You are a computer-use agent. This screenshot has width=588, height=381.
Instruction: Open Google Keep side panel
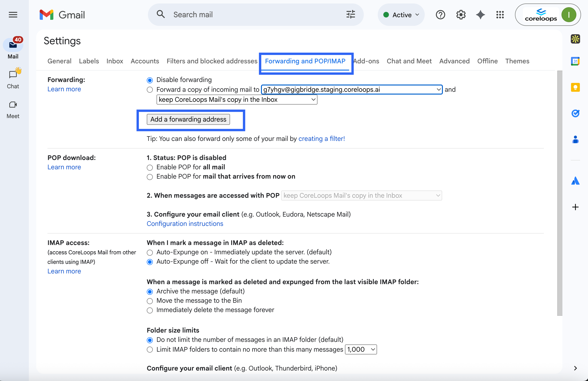point(575,87)
